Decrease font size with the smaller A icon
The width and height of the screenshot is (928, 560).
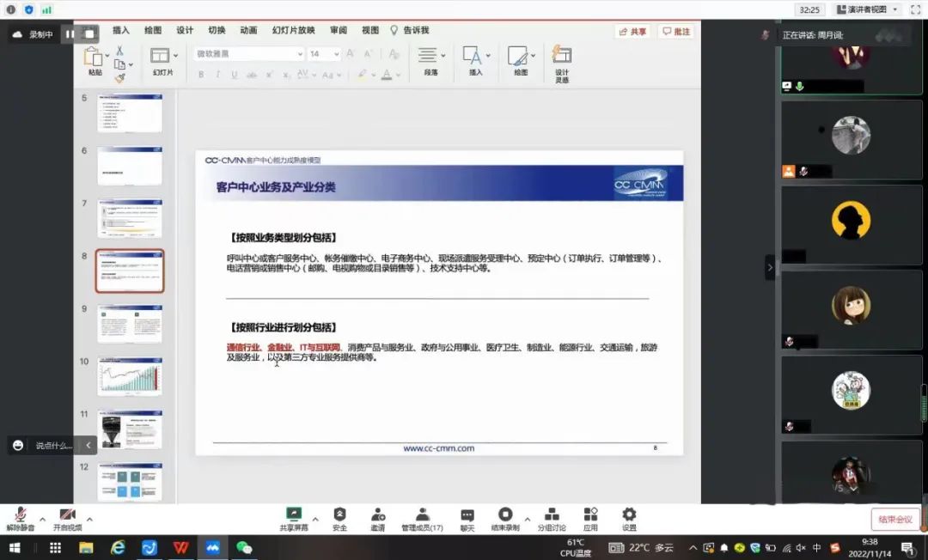(x=368, y=54)
